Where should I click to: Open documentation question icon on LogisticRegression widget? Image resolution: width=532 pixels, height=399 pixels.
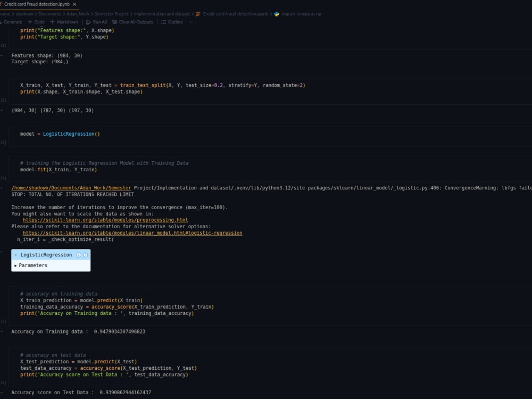pyautogui.click(x=86, y=255)
